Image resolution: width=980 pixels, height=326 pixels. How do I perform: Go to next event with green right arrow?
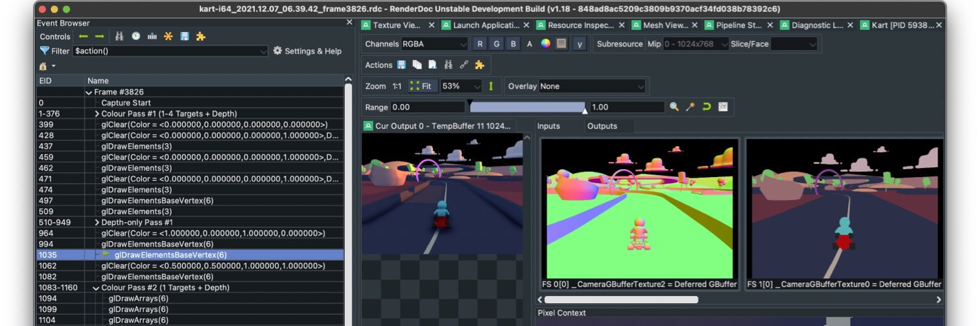pos(99,37)
